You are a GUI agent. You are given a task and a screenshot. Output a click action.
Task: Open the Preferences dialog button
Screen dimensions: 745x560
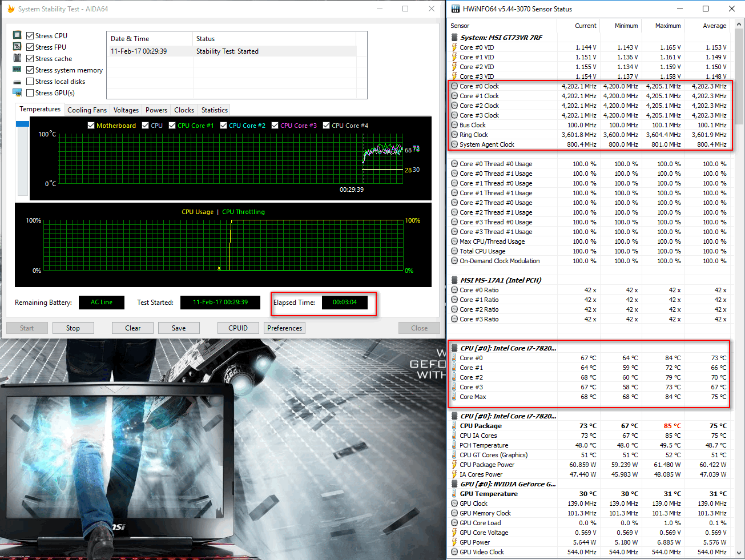pyautogui.click(x=284, y=328)
